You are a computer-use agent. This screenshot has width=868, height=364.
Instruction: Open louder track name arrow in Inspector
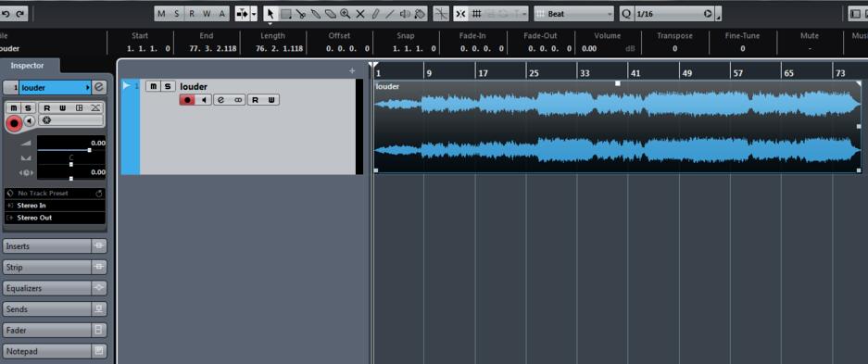tap(87, 87)
